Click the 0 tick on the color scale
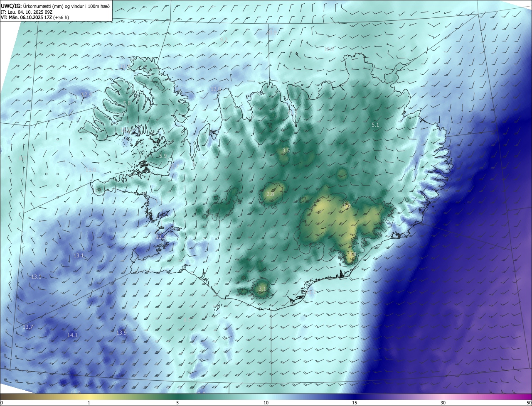Image resolution: width=532 pixels, height=406 pixels. click(2, 403)
